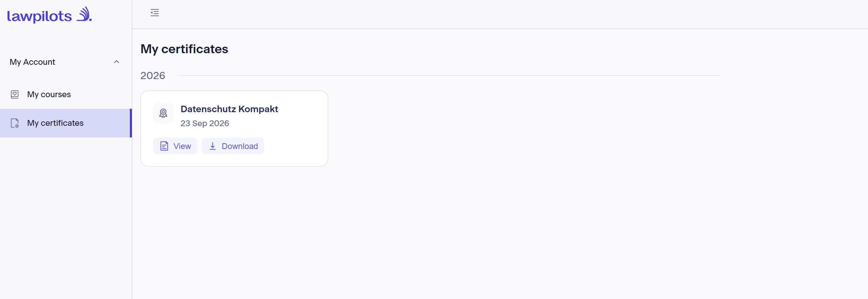Screen dimensions: 868x299
Task: Click the 2026 year section heading
Action: [153, 76]
